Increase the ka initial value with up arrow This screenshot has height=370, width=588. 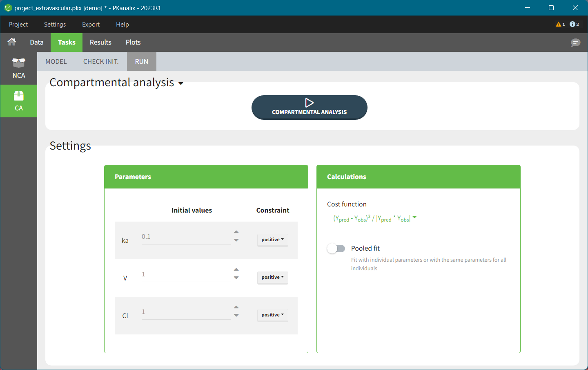point(236,232)
